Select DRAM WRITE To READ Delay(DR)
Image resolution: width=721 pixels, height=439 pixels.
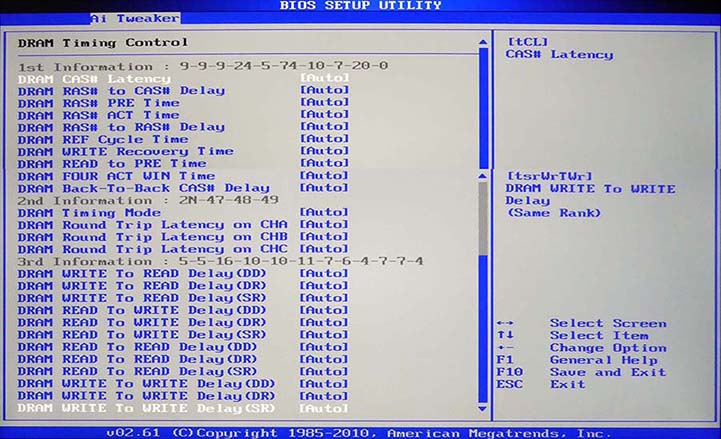coord(183,286)
